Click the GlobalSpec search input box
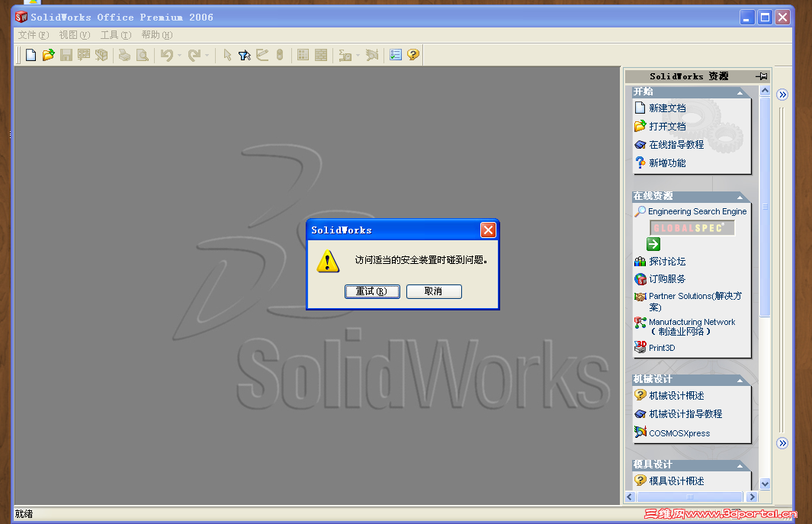Viewport: 812px width, 524px height. tap(692, 228)
